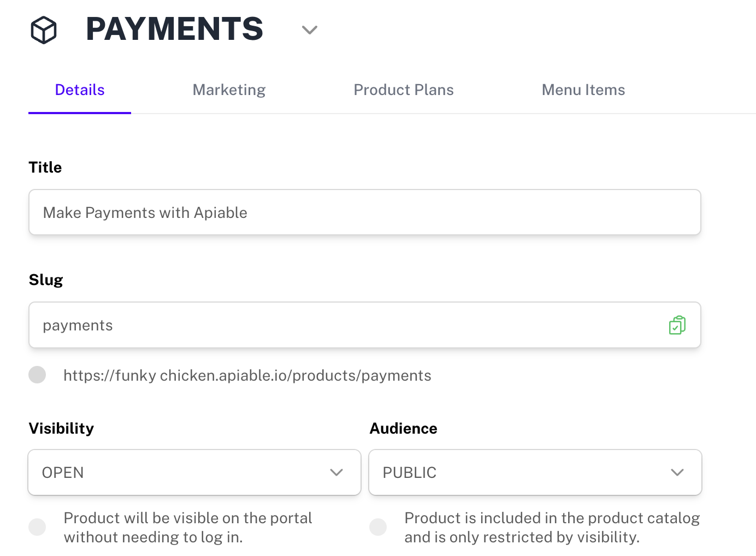This screenshot has width=756, height=556.
Task: Click the info indicator under the Visibility dropdown
Action: click(37, 527)
